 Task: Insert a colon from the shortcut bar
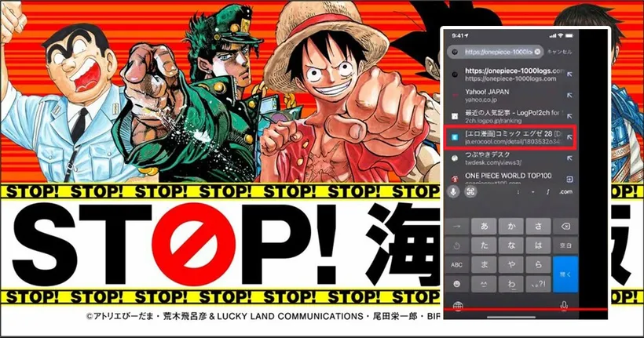518,192
